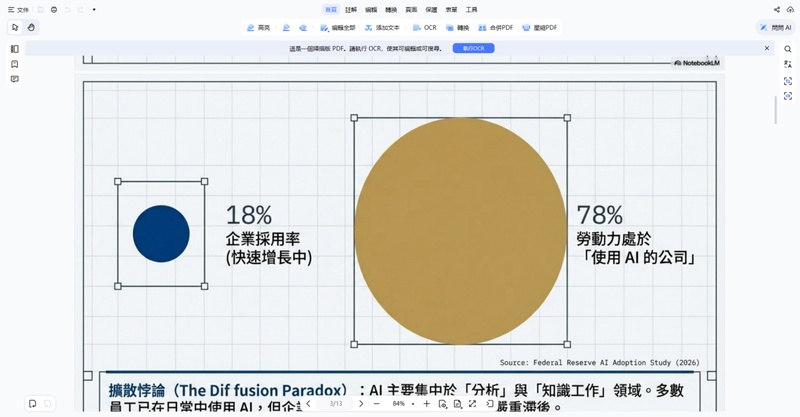Image resolution: width=800 pixels, height=417 pixels.
Task: Click the translate icon in right sidebar
Action: 788,64
